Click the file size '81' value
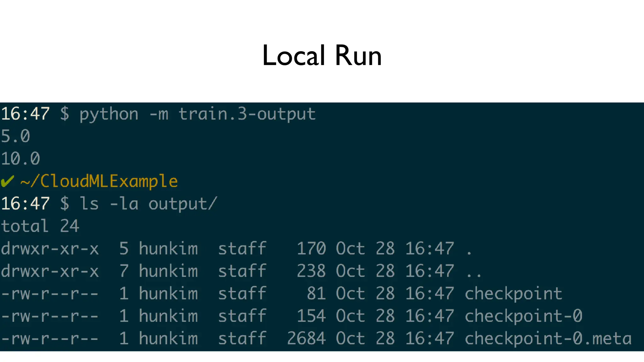 [x=316, y=293]
